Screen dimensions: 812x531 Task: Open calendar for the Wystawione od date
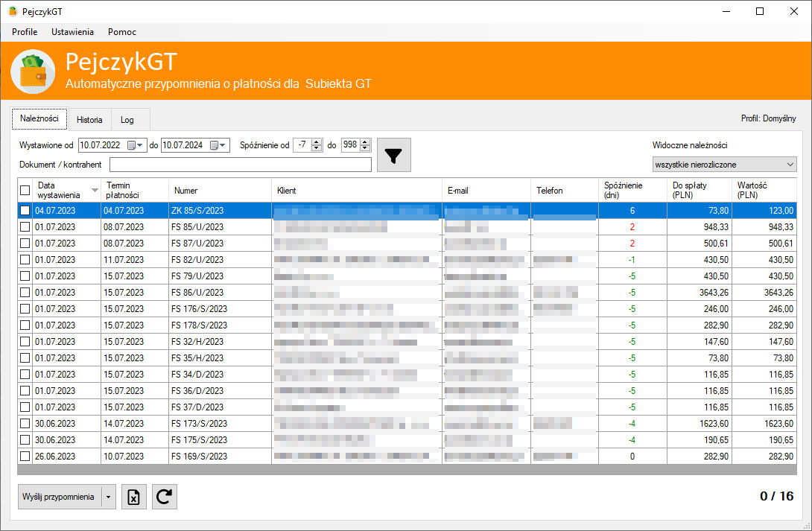coord(135,145)
